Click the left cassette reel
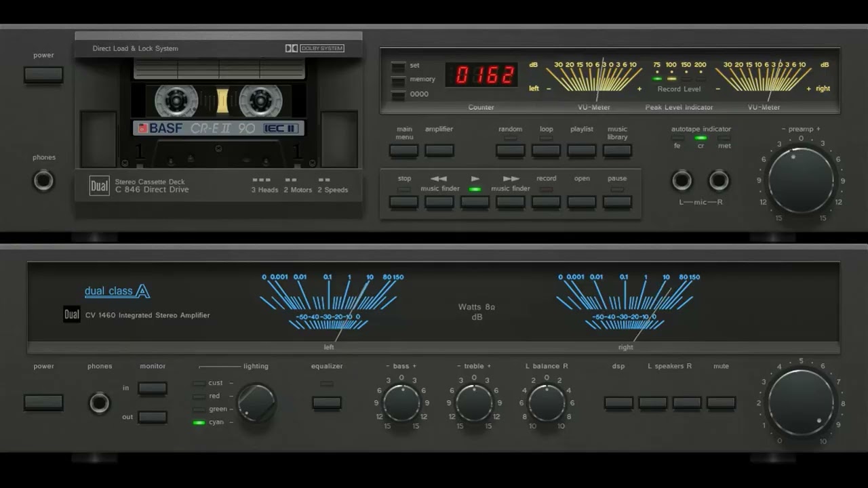The height and width of the screenshot is (488, 868). (x=176, y=101)
